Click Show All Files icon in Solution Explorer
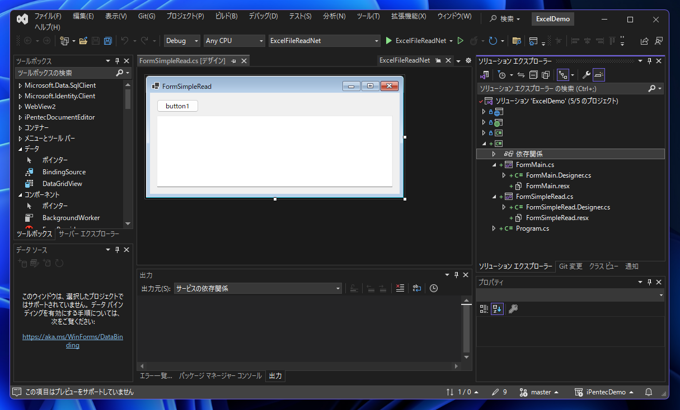 (x=546, y=75)
